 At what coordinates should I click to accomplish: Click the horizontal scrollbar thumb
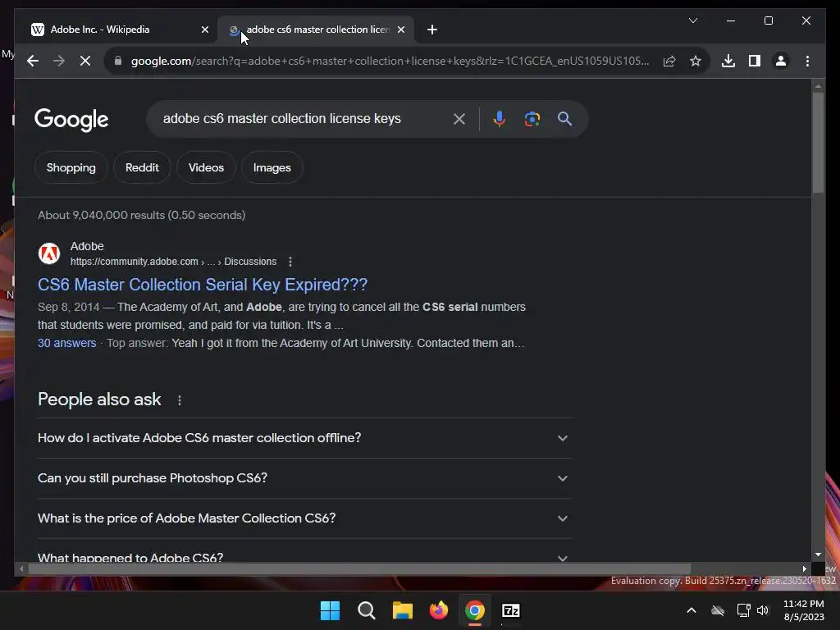[359, 569]
